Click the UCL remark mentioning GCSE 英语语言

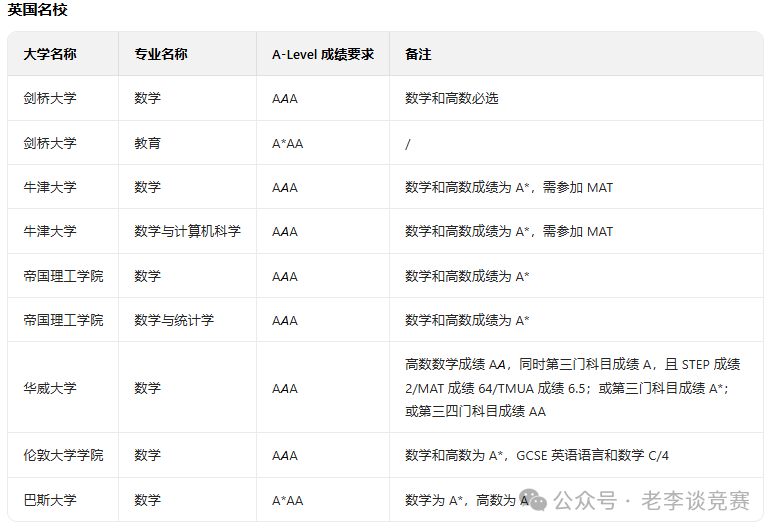tap(537, 455)
